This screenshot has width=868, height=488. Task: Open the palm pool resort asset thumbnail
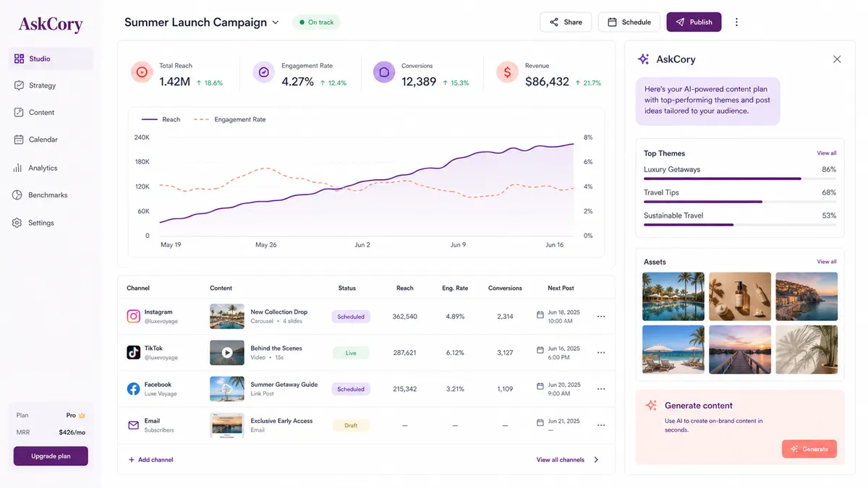[x=673, y=296]
